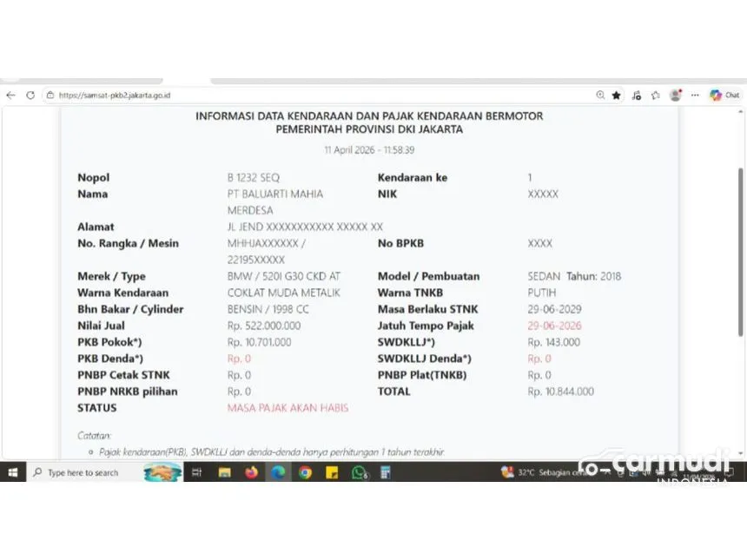
Task: Click the browser back arrow
Action: (10, 96)
